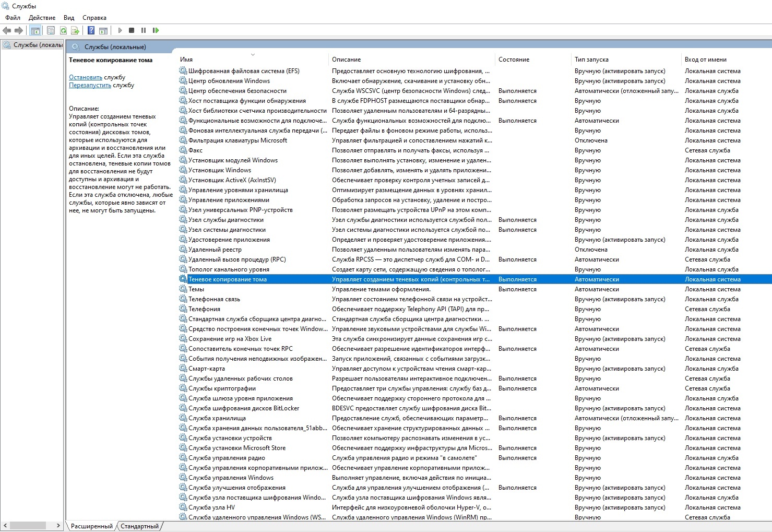Click gear icon of Центр обновления Windows
Viewport: 772px width, 532px height.
[183, 80]
